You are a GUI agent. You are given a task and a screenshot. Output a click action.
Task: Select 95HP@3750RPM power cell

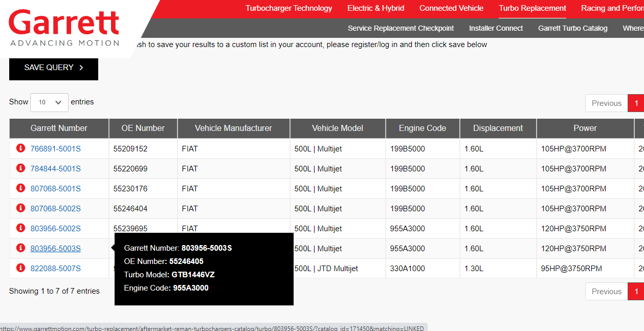585,269
